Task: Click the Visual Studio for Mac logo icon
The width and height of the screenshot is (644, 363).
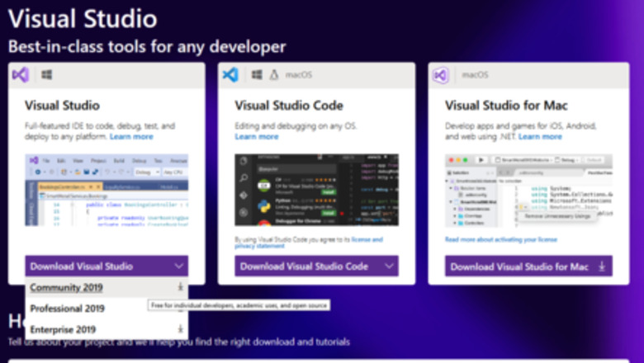Action: [441, 75]
